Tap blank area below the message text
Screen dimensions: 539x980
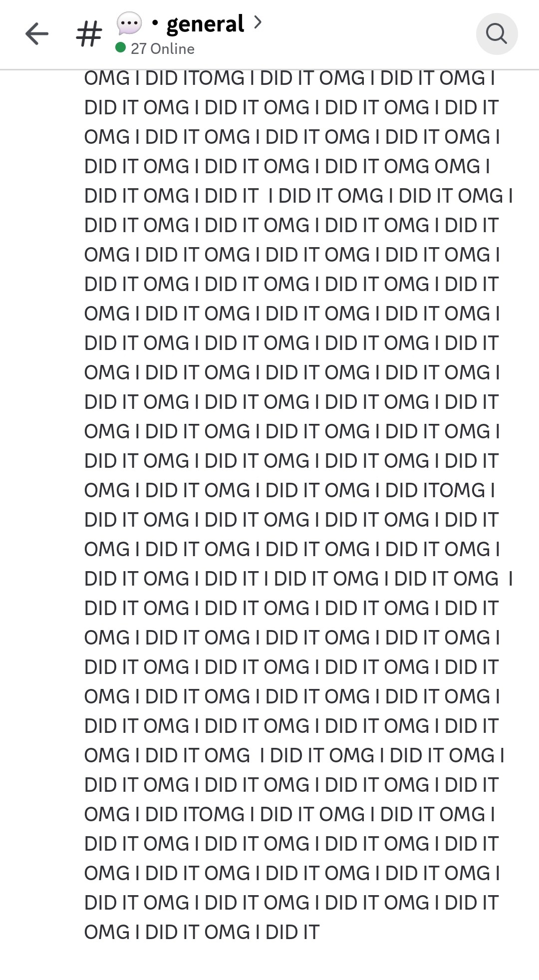click(269, 963)
